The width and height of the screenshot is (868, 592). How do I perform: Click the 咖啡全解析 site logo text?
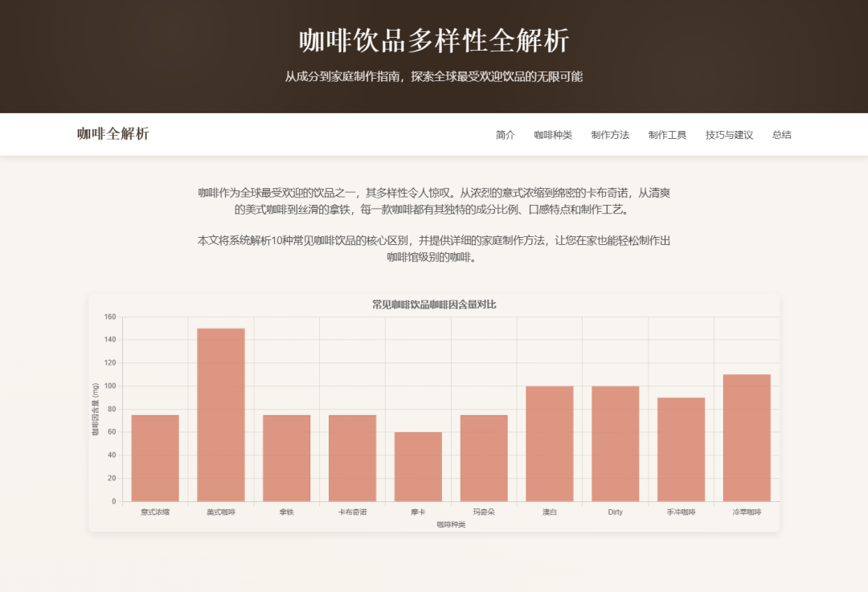(113, 134)
